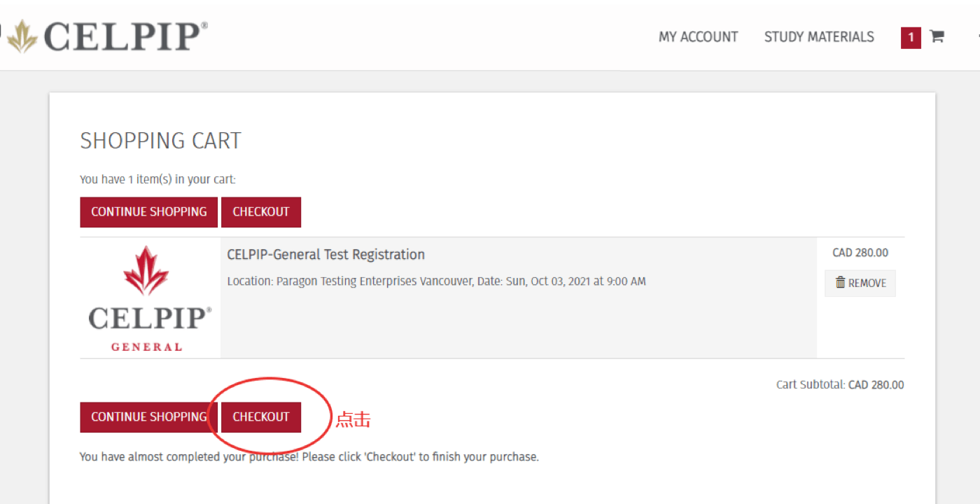Open the MY ACCOUNT menu
The height and width of the screenshot is (504, 980).
point(698,37)
